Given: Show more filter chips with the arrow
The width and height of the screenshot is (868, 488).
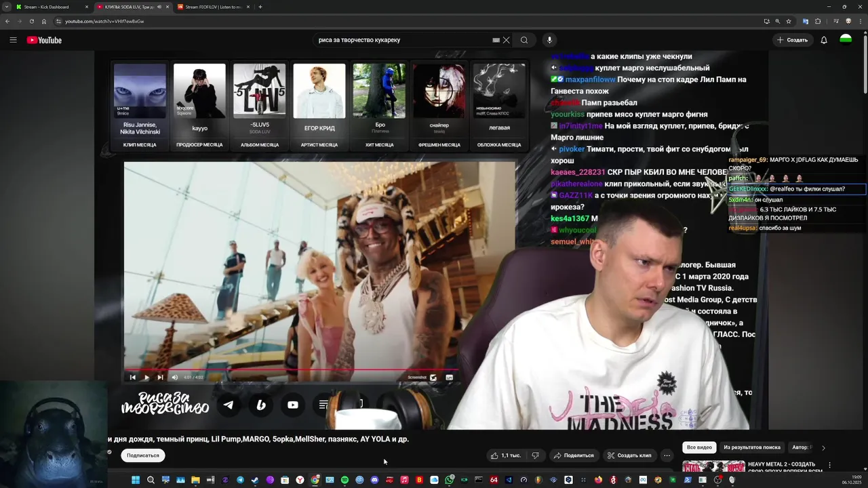Looking at the screenshot, I should coord(823,447).
